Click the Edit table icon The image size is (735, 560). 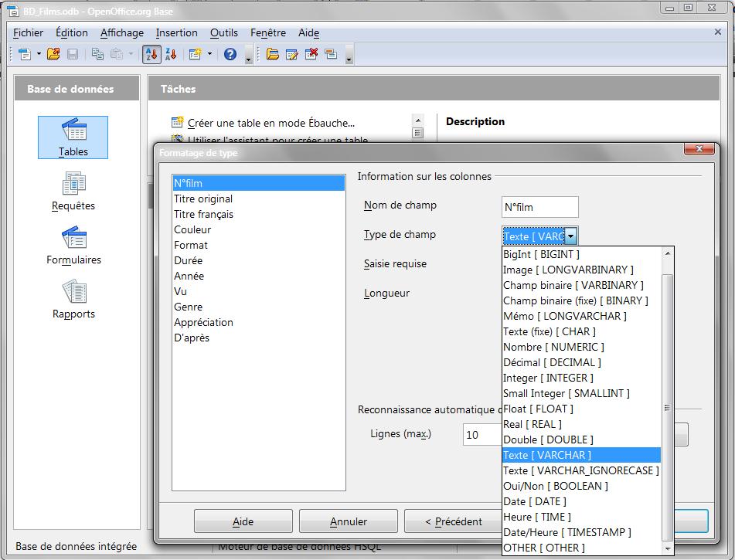[291, 54]
